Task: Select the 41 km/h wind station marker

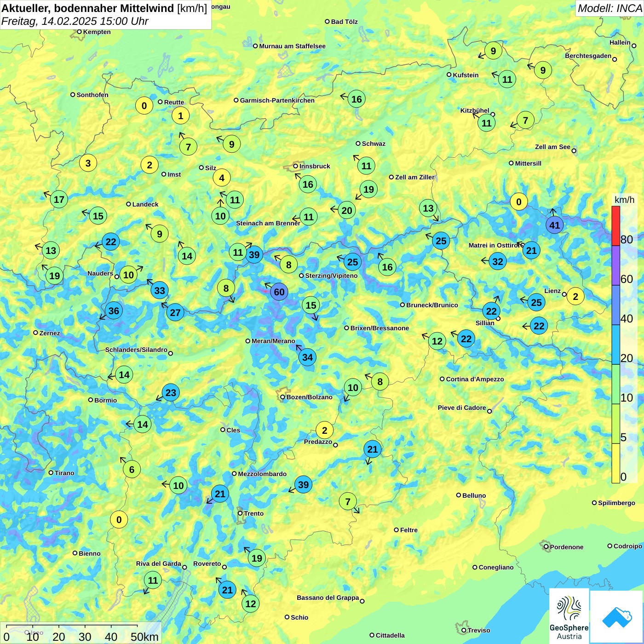Action: click(x=555, y=225)
